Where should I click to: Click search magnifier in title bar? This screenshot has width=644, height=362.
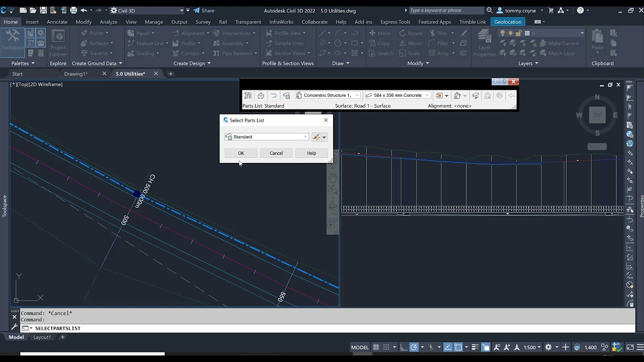[x=490, y=11]
